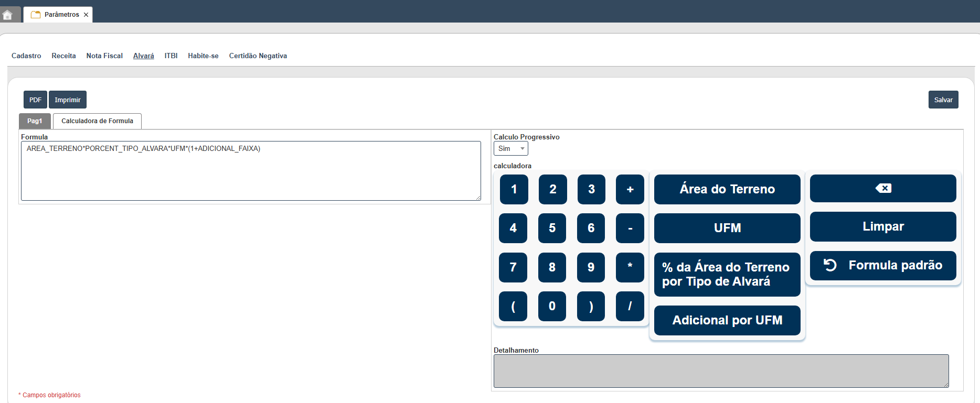The image size is (980, 403).
Task: Insert an opening parenthesis
Action: (x=513, y=306)
